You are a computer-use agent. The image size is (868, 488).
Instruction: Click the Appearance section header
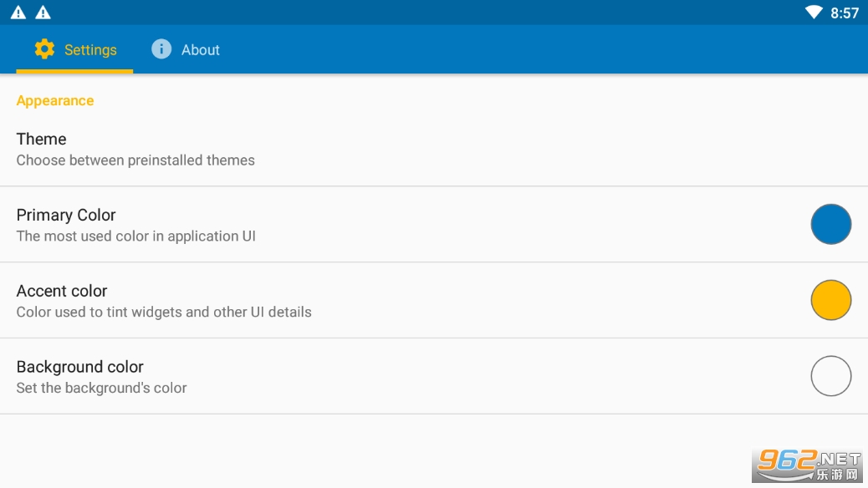pyautogui.click(x=55, y=100)
